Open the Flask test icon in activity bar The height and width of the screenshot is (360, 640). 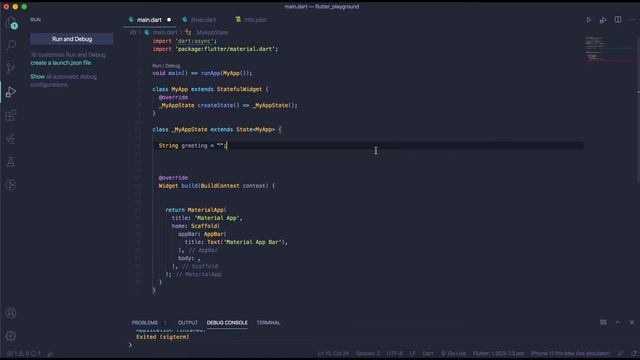point(11,162)
